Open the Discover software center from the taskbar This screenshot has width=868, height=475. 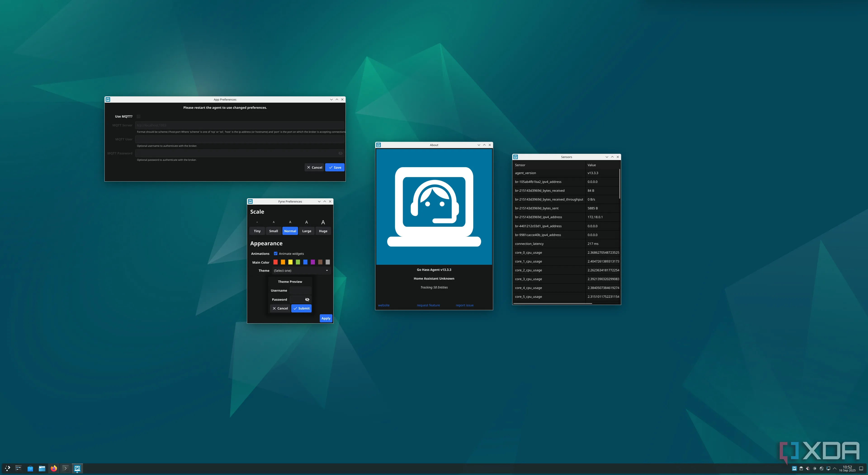[30, 468]
